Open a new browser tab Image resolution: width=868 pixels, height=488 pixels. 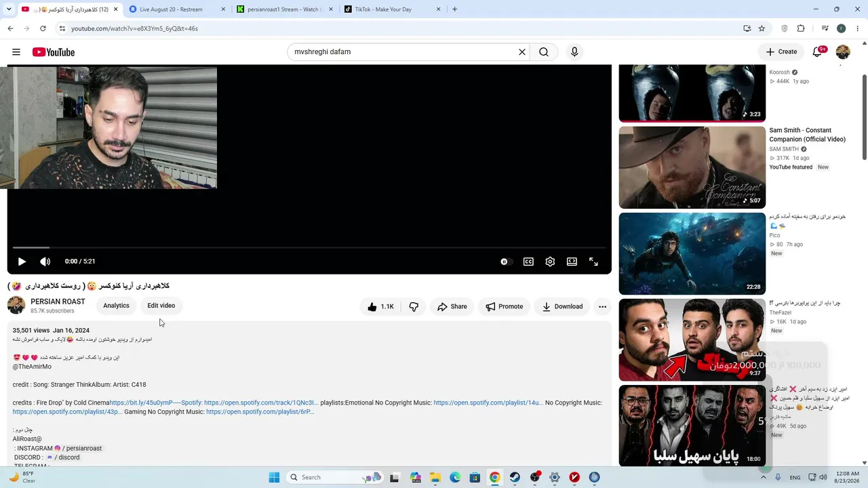pyautogui.click(x=454, y=9)
